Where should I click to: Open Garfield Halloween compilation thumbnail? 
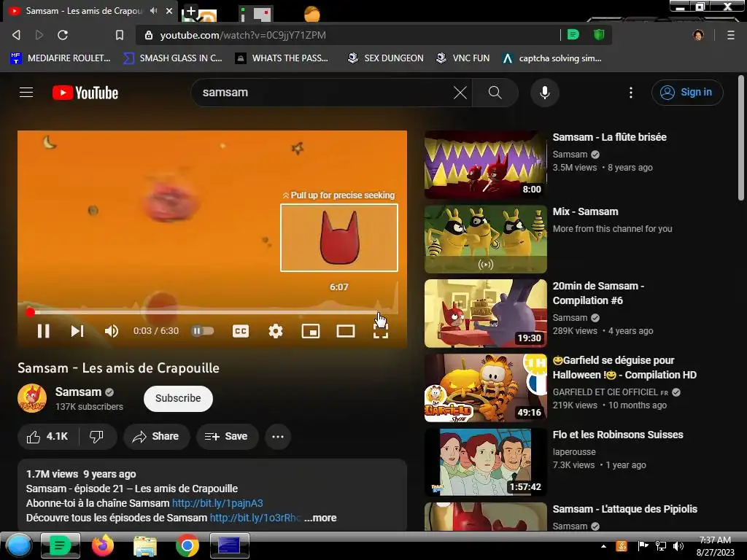click(x=485, y=388)
